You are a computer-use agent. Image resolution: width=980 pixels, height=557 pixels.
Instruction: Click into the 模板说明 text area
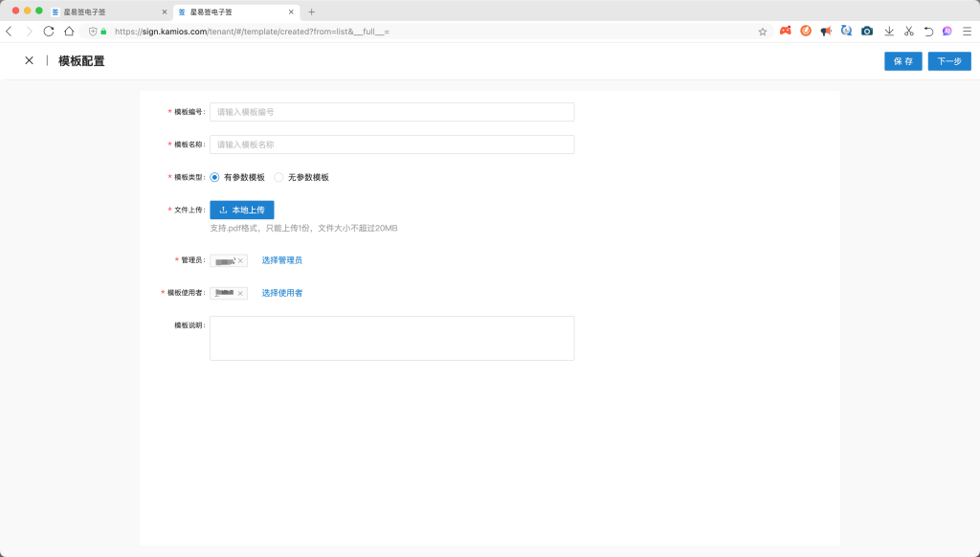(x=391, y=338)
